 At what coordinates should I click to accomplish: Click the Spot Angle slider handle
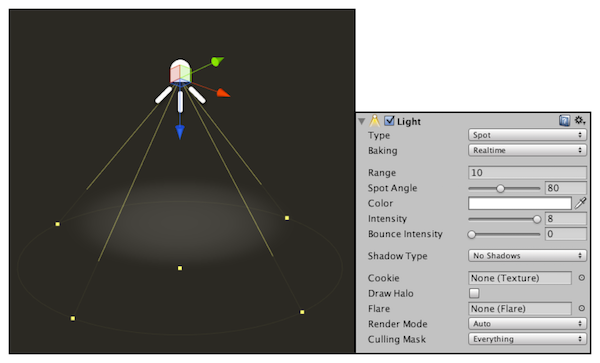coord(500,188)
